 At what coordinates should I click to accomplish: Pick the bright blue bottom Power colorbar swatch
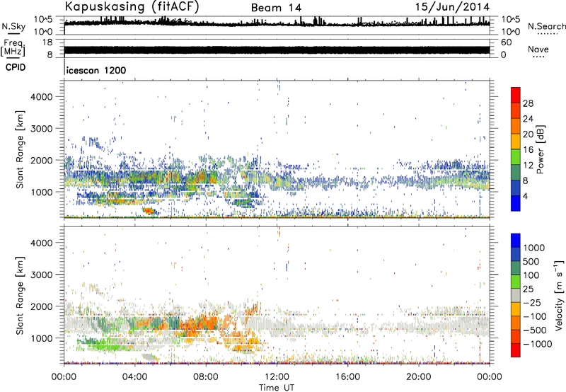[516, 203]
